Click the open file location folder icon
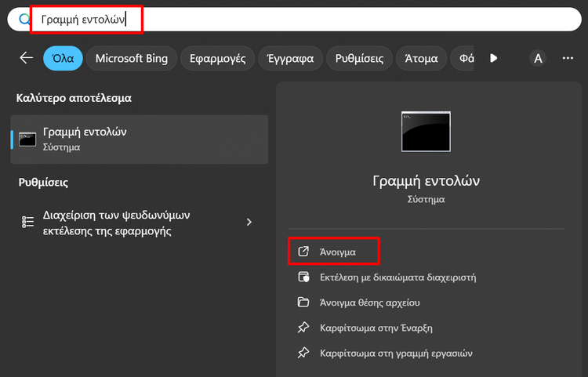The height and width of the screenshot is (377, 588). pyautogui.click(x=303, y=303)
